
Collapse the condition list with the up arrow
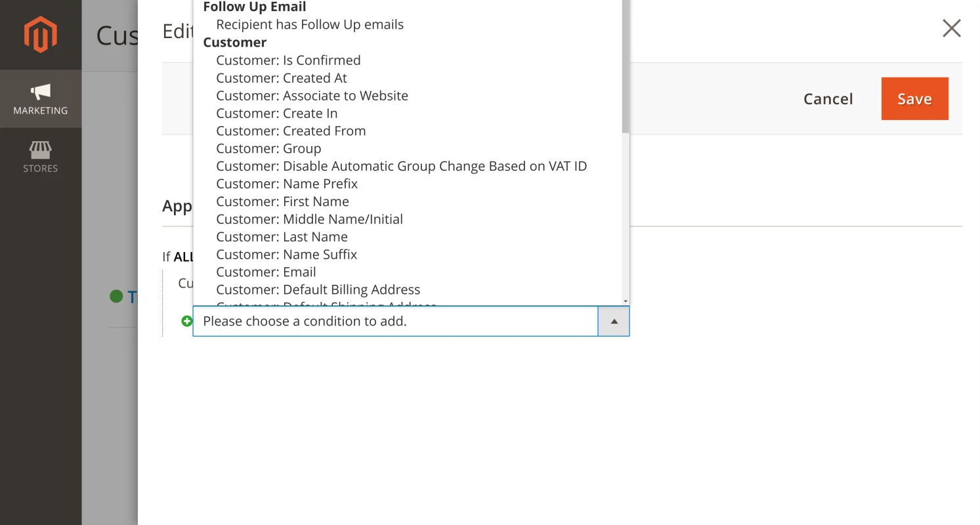pos(613,321)
